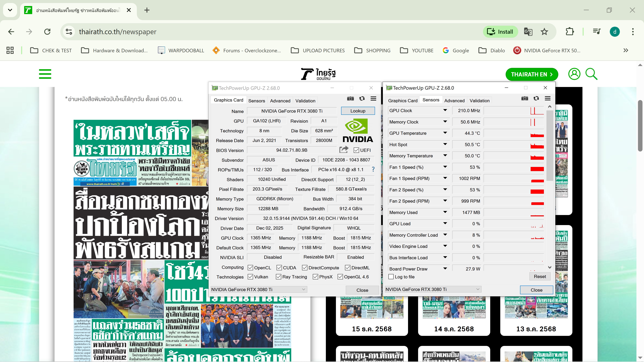Screen dimensions: 644x362
Task: Click the Thairath search magnifier icon
Action: (591, 74)
